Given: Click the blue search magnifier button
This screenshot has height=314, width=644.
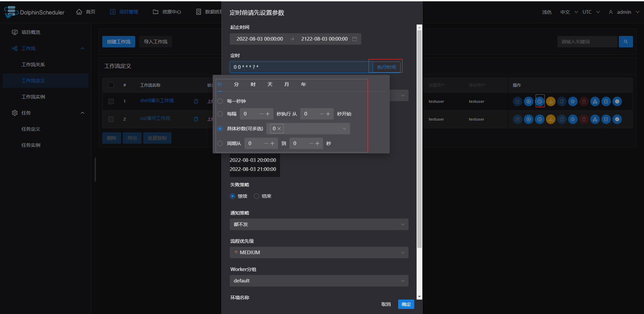Looking at the screenshot, I should click(x=626, y=42).
